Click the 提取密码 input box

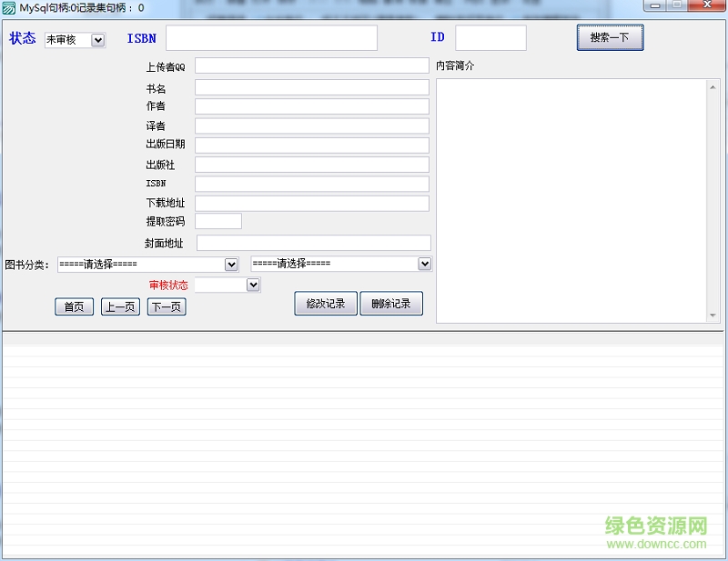[217, 220]
